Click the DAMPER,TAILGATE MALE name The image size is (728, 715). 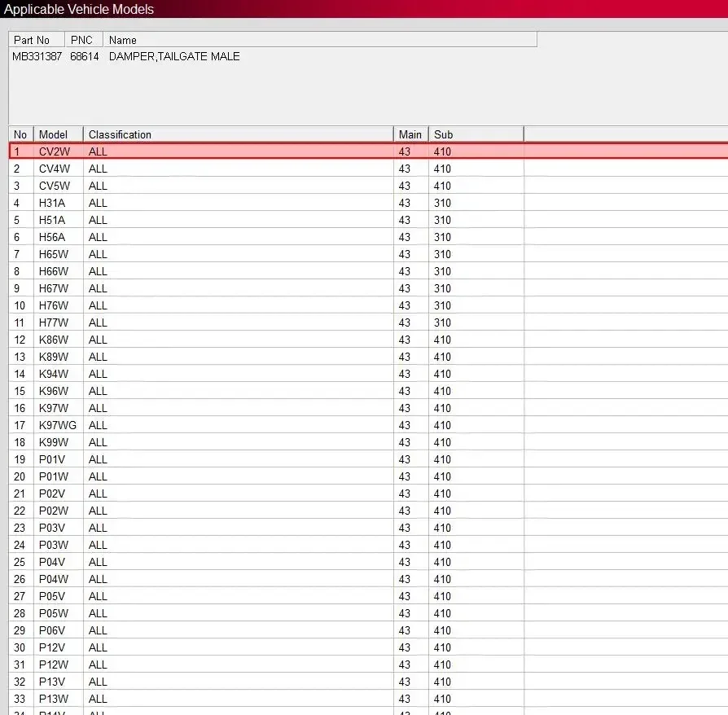coord(174,57)
